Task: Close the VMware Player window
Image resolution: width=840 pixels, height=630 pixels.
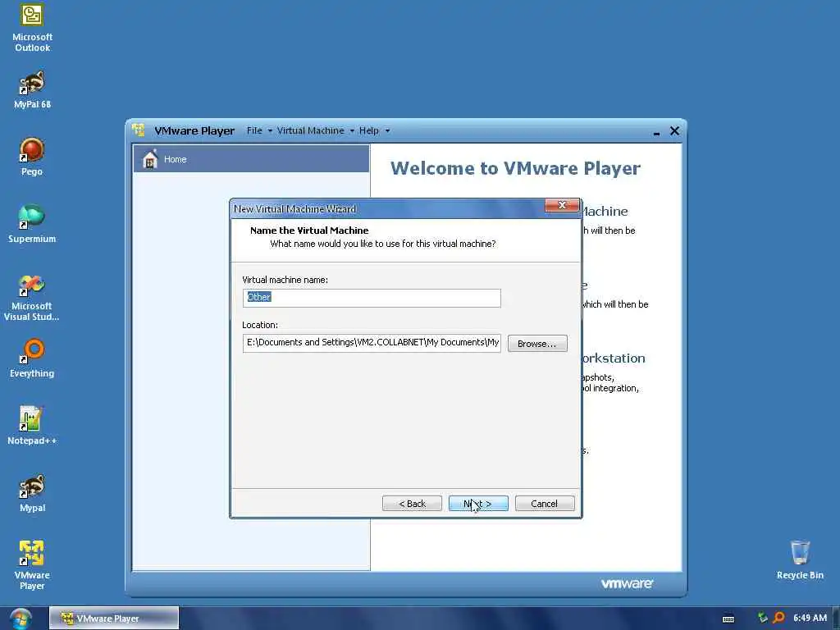Action: point(674,130)
